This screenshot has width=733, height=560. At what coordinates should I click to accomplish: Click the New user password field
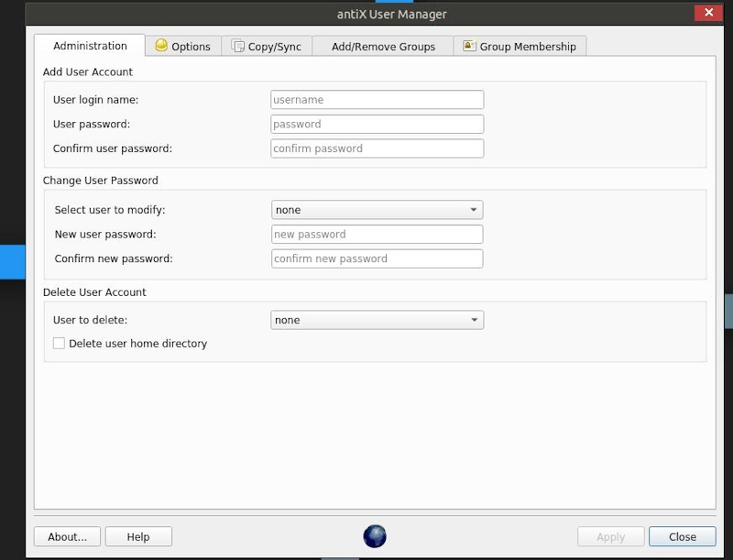(x=377, y=234)
